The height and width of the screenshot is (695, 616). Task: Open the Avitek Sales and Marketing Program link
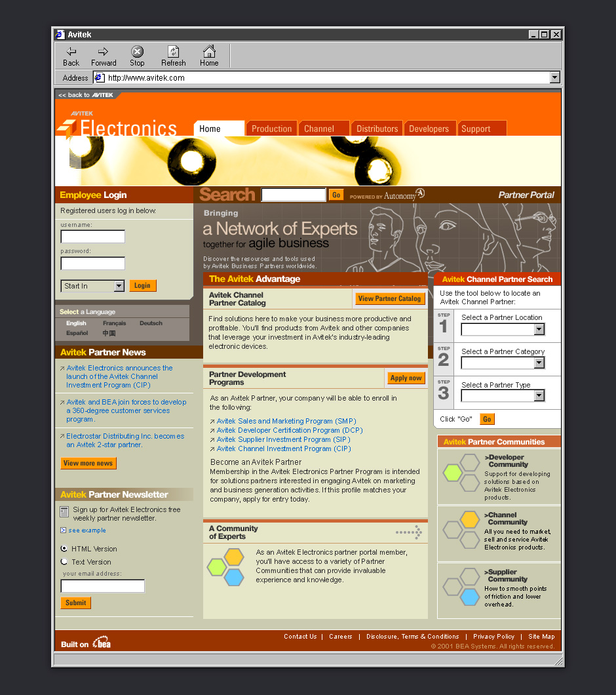286,421
